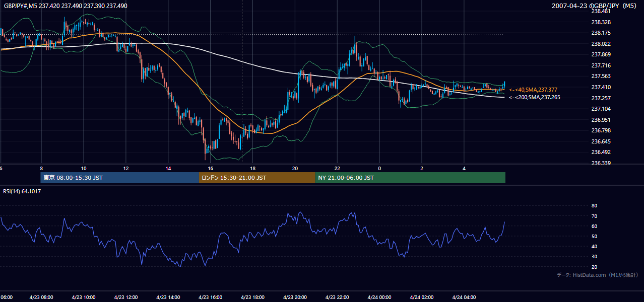Click the RSI scale value 50
Screen dimensions: 644x302
click(x=594, y=236)
